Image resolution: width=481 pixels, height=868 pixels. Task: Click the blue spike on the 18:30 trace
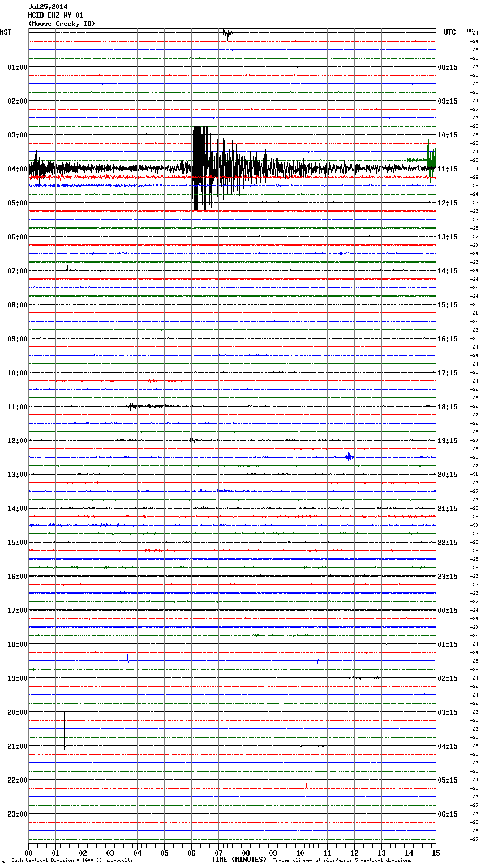tap(128, 656)
